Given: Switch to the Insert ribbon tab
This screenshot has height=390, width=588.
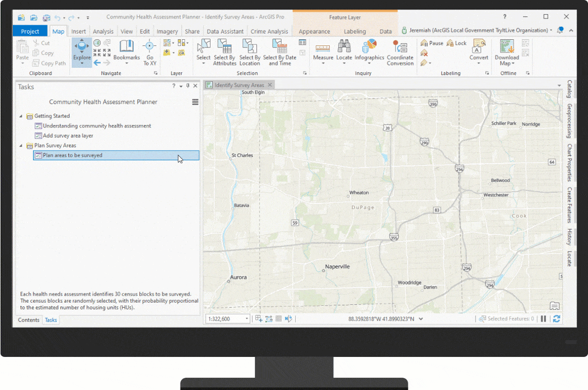Looking at the screenshot, I should pyautogui.click(x=78, y=31).
